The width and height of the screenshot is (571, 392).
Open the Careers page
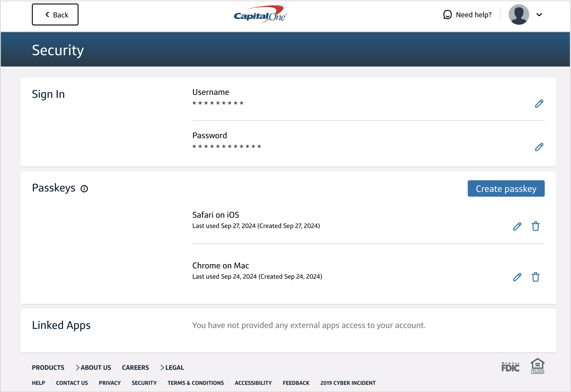pyautogui.click(x=135, y=367)
